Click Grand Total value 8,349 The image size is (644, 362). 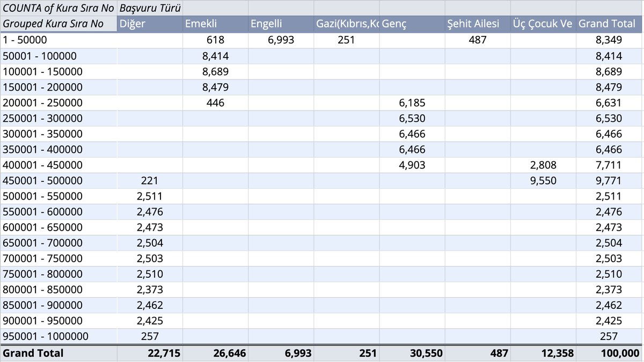610,40
